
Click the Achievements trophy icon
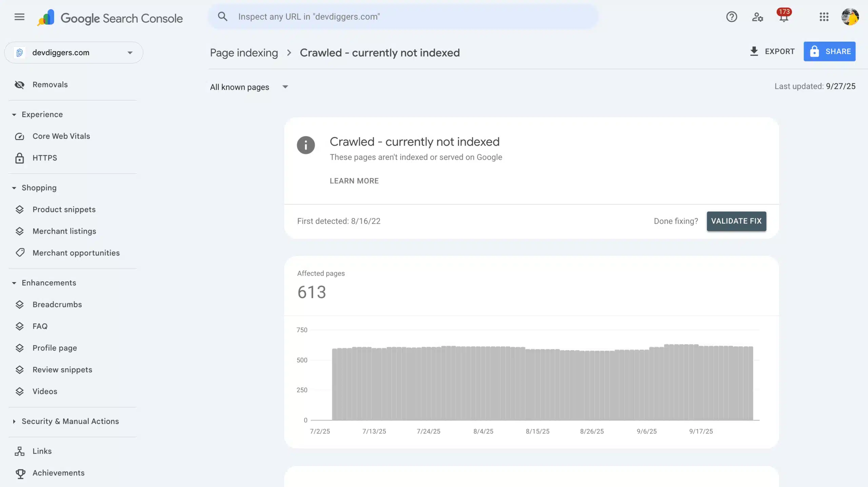[20, 473]
